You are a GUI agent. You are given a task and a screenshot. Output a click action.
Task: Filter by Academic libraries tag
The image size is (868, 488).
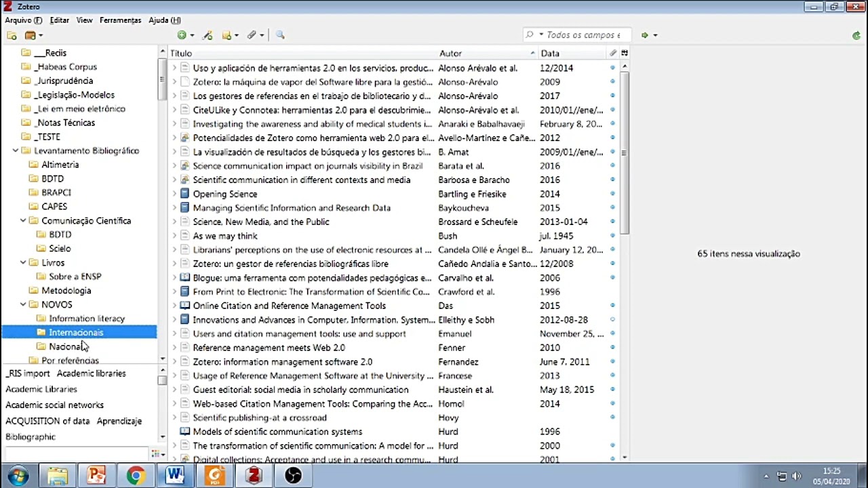point(91,373)
